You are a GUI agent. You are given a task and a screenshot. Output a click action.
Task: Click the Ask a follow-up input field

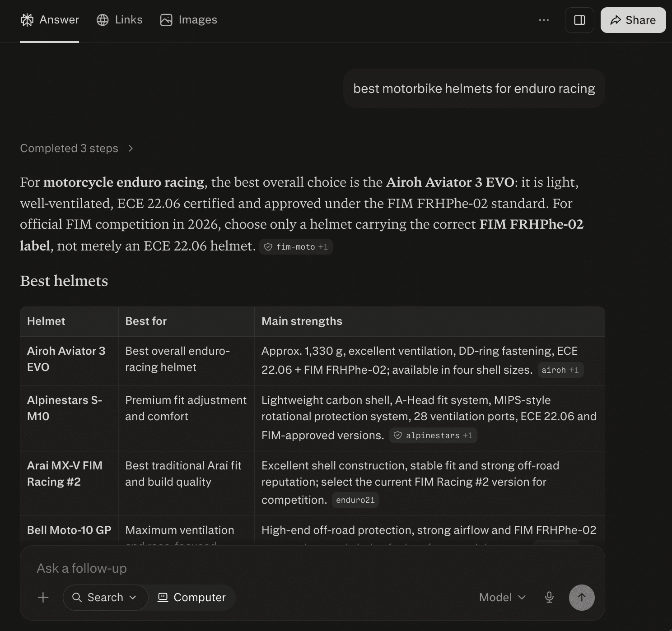312,568
